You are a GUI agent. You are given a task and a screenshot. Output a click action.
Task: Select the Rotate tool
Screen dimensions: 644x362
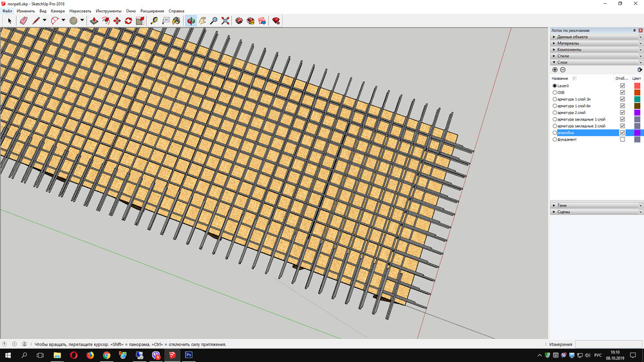click(128, 21)
